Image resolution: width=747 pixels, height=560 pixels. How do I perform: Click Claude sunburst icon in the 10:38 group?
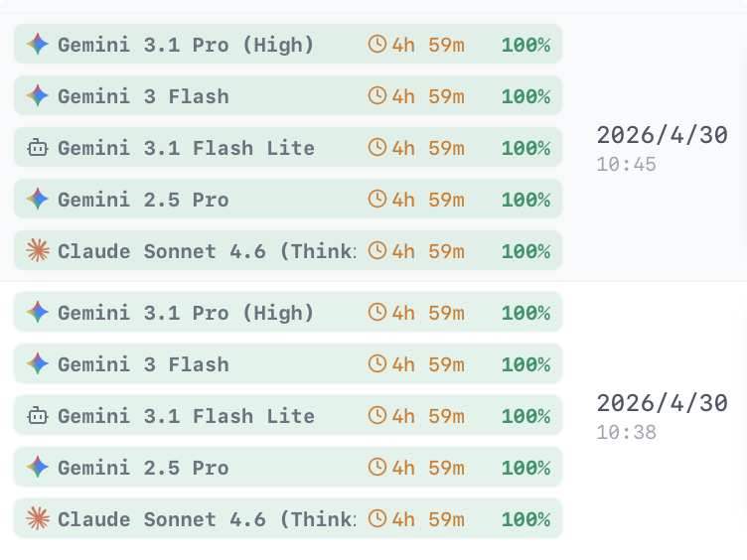[x=38, y=518]
